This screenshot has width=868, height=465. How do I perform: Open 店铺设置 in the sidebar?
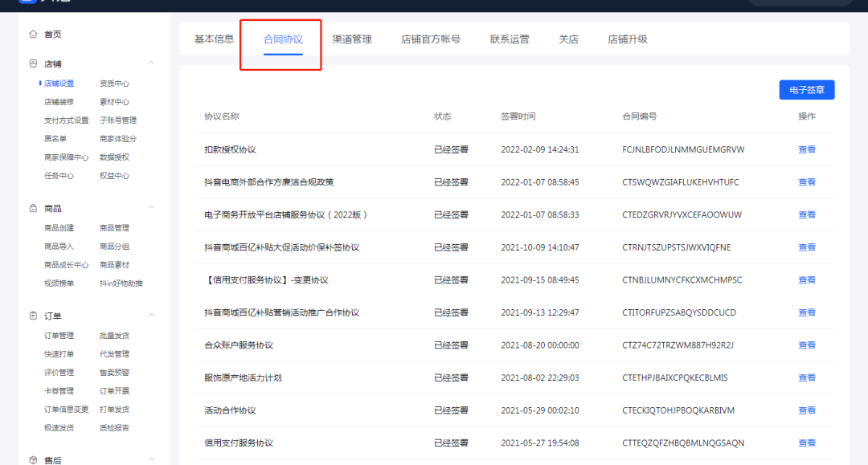tap(59, 84)
